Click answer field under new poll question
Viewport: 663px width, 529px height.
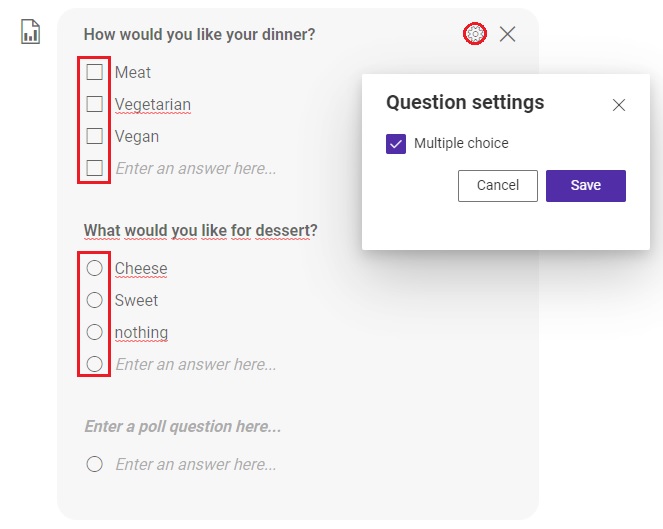(x=196, y=464)
